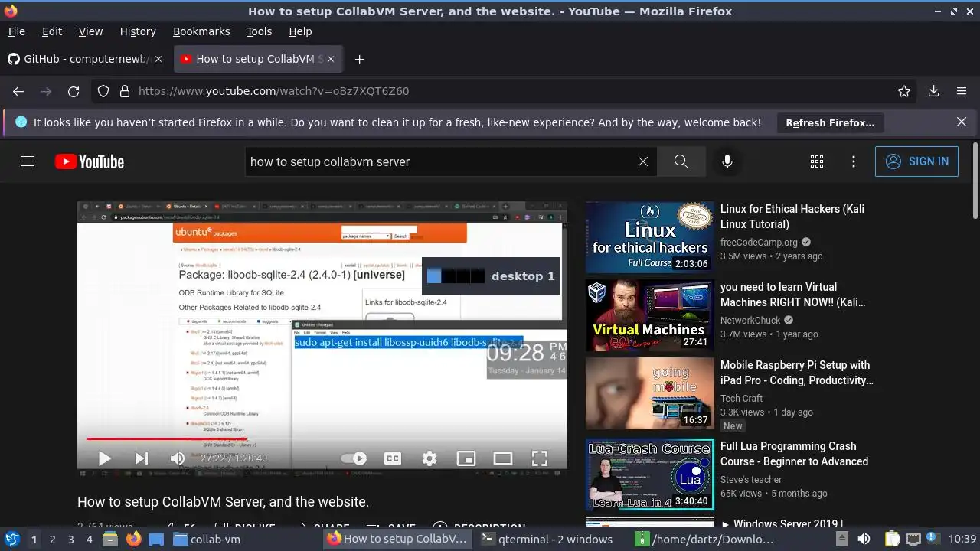Open Firefox downloads panel
Viewport: 980px width, 551px height.
point(934,91)
